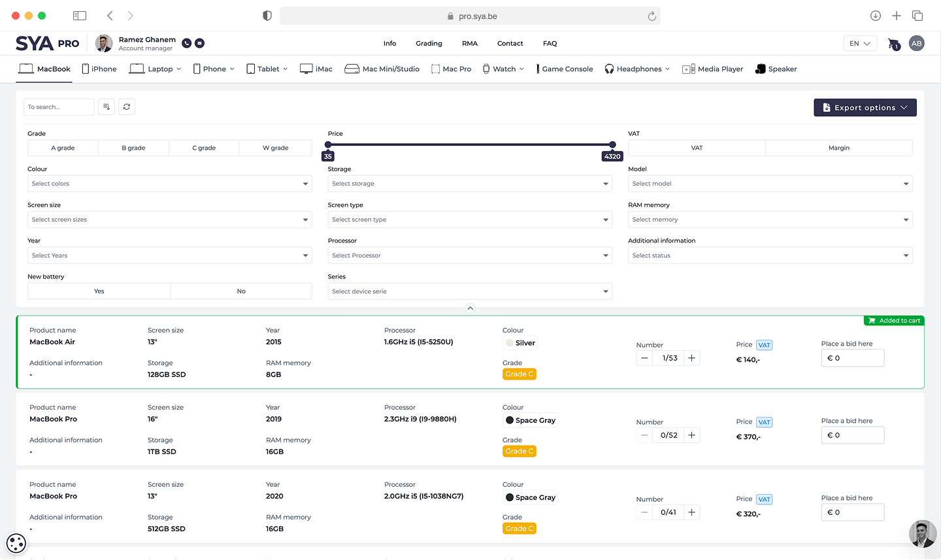
Task: Click the SYA PRO logo
Action: 48,43
